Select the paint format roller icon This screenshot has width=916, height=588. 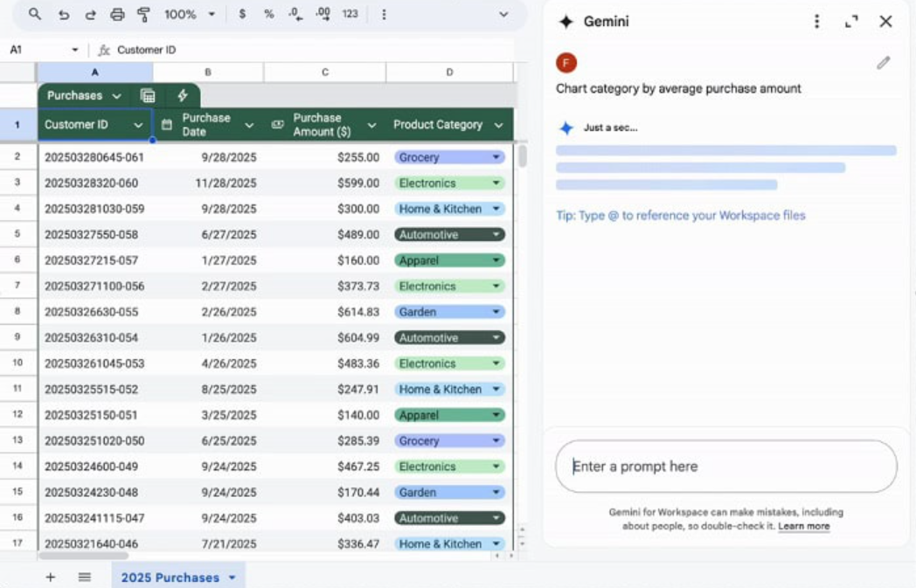tap(144, 15)
